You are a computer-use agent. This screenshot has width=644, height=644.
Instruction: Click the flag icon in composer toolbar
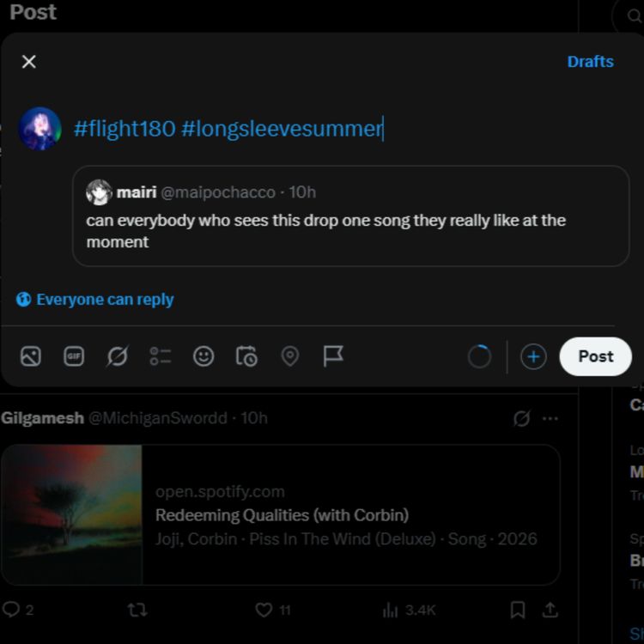[333, 356]
